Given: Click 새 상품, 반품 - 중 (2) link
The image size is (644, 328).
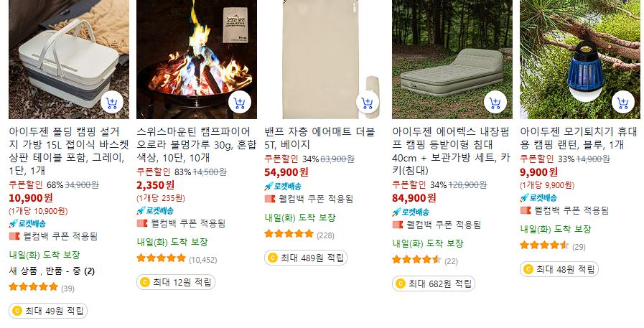Looking at the screenshot, I should pyautogui.click(x=52, y=271).
